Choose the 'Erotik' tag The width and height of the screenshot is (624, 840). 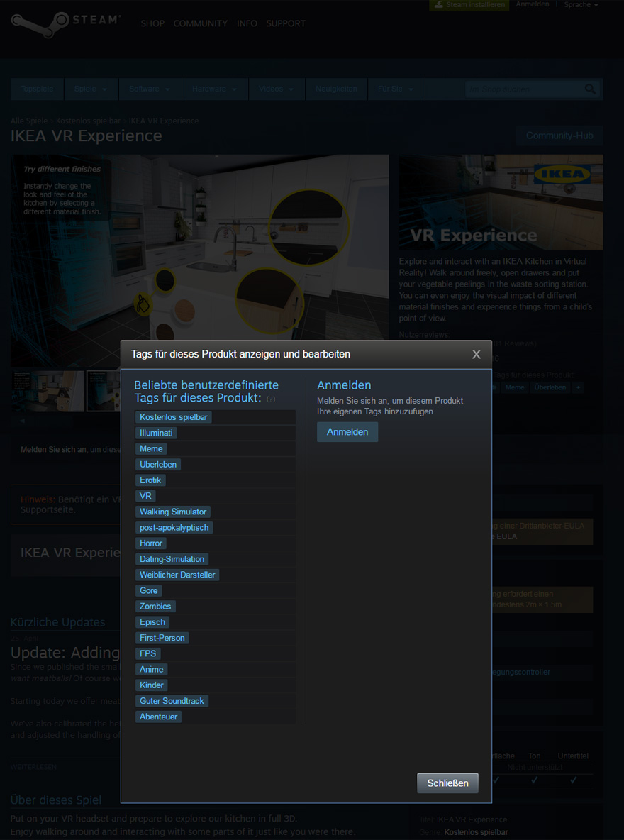coord(150,480)
